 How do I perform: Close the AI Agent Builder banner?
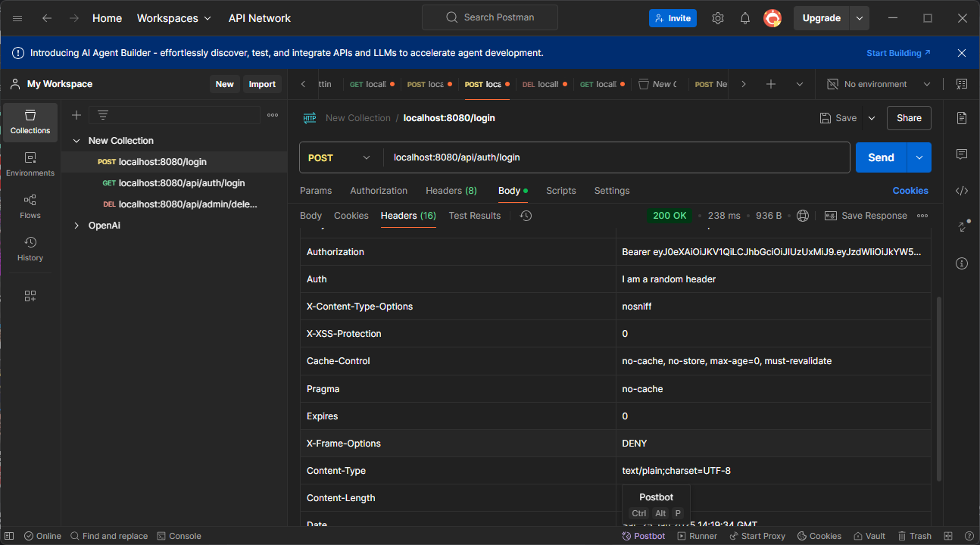tap(962, 53)
